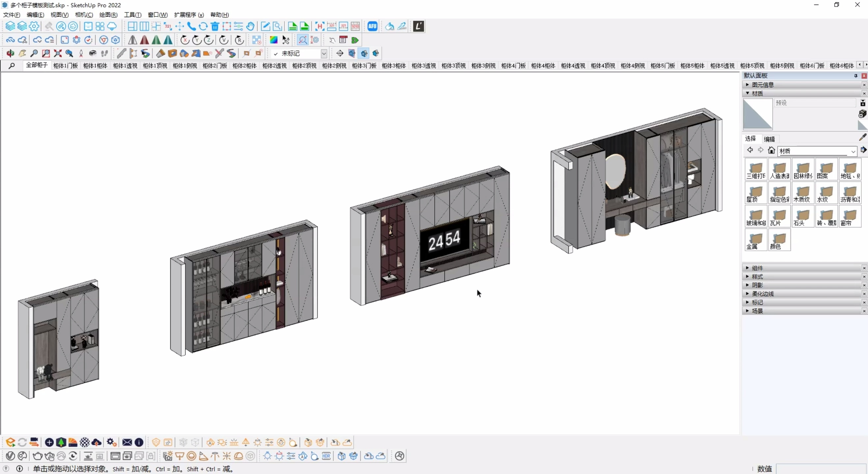
Task: Toggle display of section cuts
Action: coord(364,53)
